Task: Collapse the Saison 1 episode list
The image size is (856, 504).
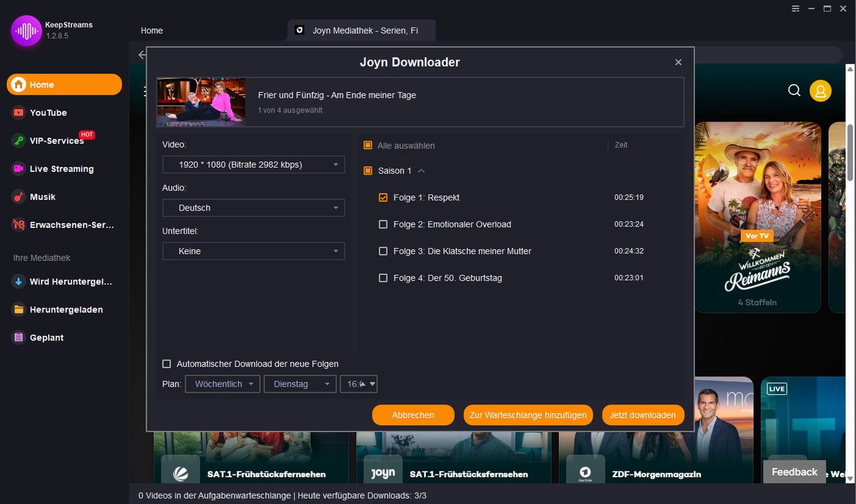Action: pyautogui.click(x=421, y=170)
